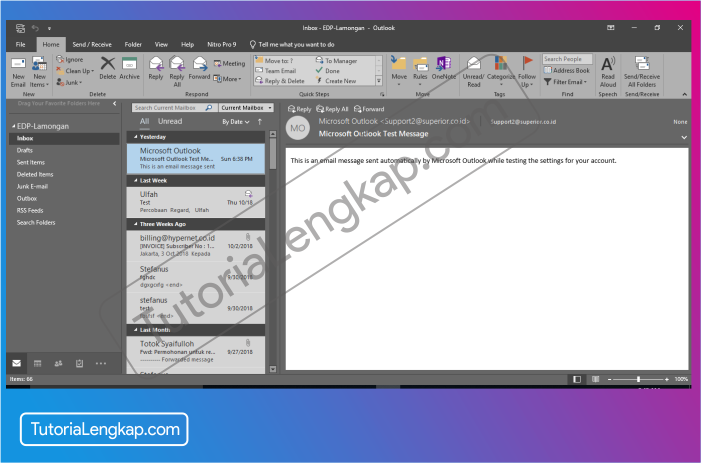Select the To Manager quick step
This screenshot has width=701, height=463.
pos(336,61)
